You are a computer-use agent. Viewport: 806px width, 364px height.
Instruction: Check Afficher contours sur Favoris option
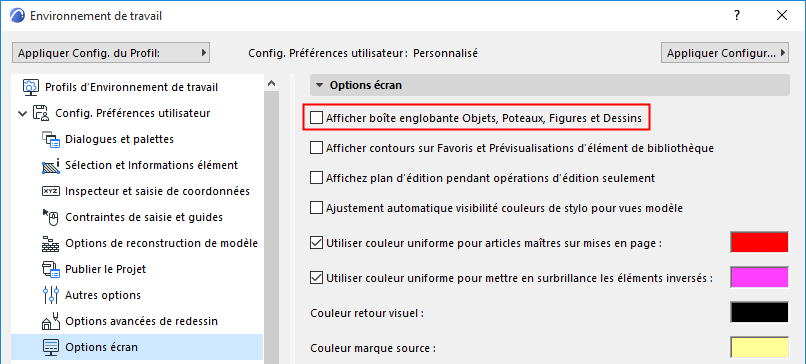click(316, 148)
